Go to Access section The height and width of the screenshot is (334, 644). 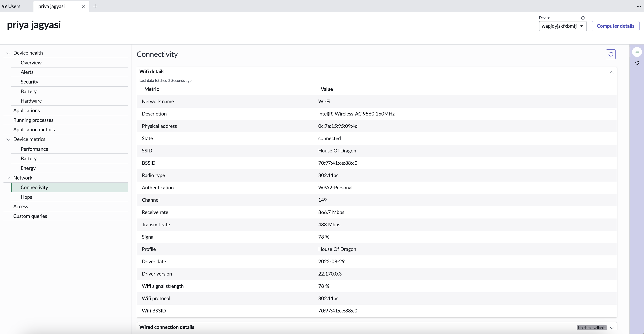(21, 207)
